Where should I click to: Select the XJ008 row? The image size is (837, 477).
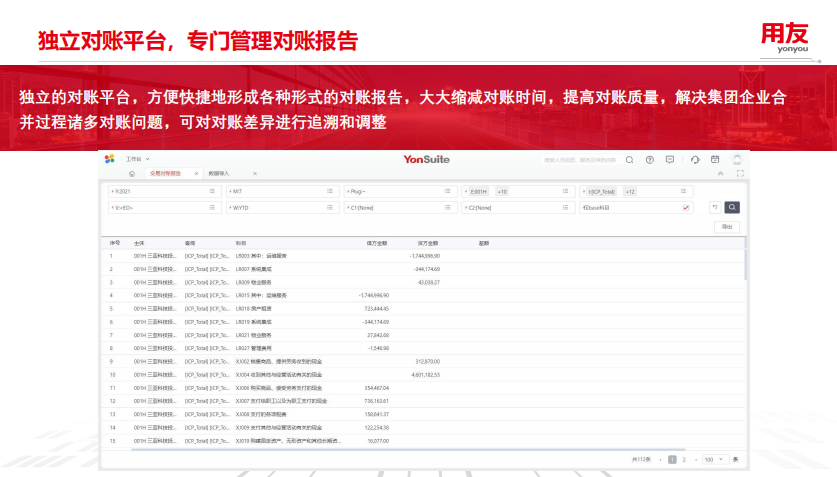point(423,414)
